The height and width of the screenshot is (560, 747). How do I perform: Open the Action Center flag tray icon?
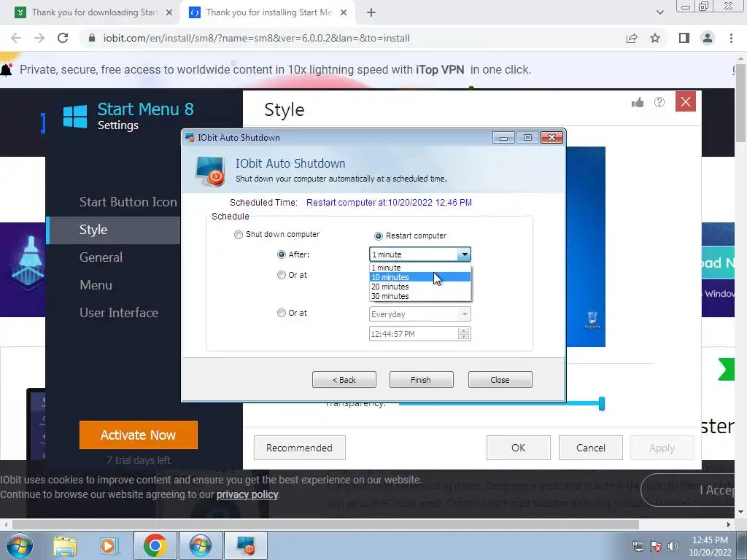[656, 546]
